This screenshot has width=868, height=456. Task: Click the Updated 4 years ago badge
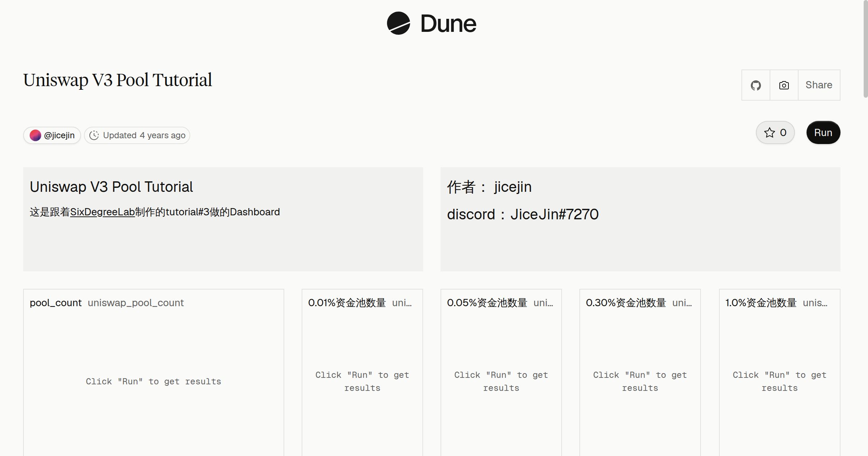click(x=137, y=135)
